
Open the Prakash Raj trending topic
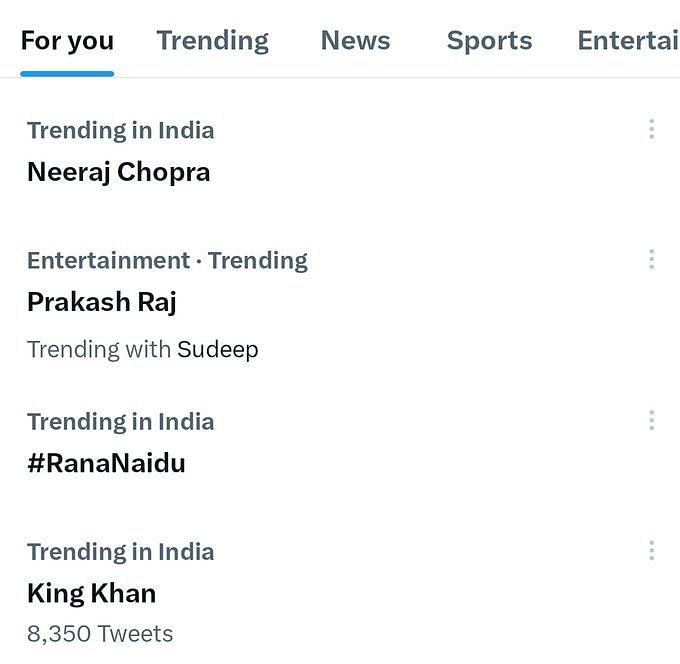point(101,302)
